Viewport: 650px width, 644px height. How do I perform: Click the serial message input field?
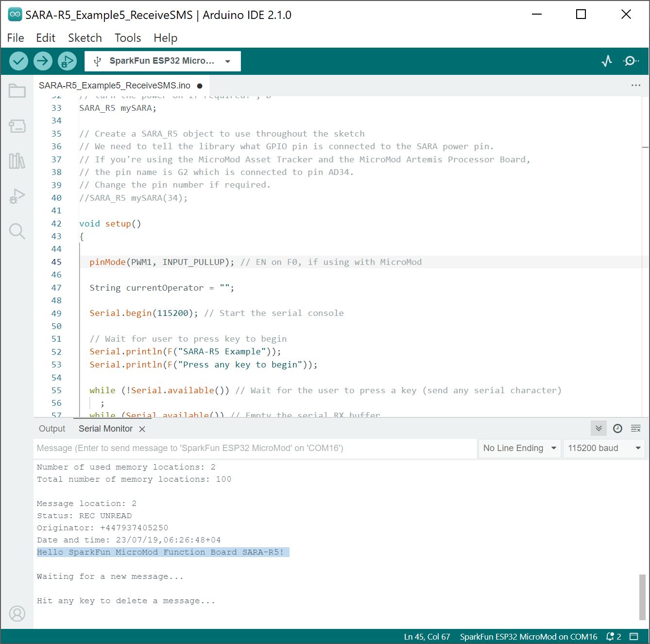pyautogui.click(x=255, y=448)
